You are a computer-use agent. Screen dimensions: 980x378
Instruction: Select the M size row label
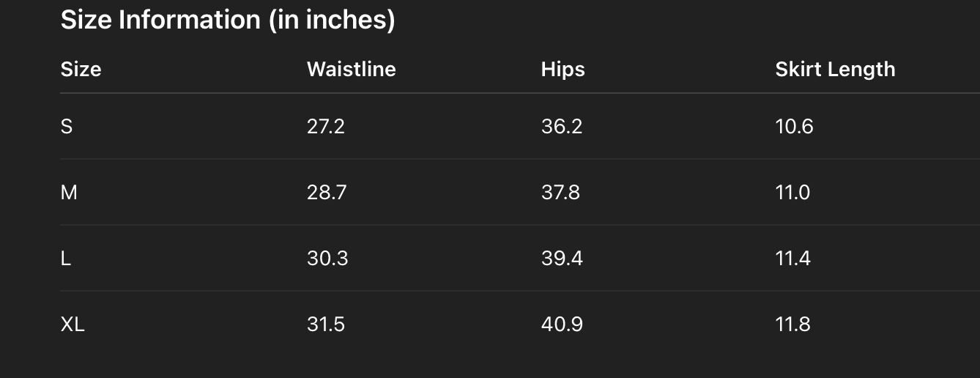pyautogui.click(x=69, y=193)
